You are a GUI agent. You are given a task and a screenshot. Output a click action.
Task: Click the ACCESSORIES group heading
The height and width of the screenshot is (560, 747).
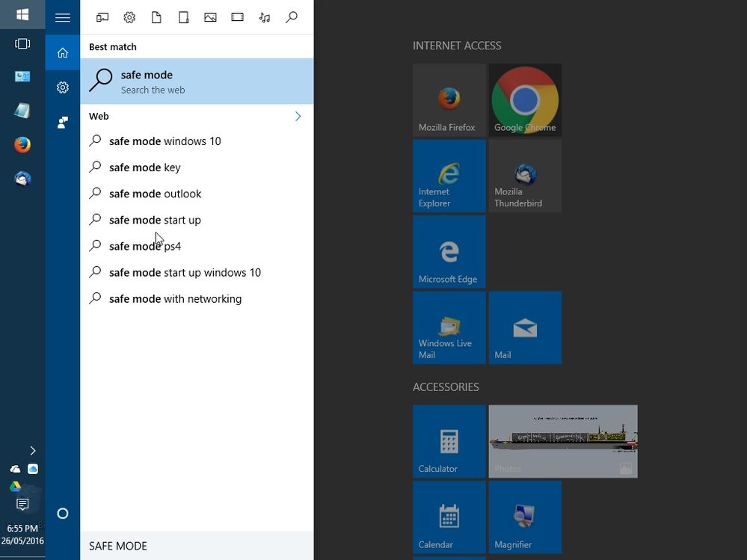446,387
